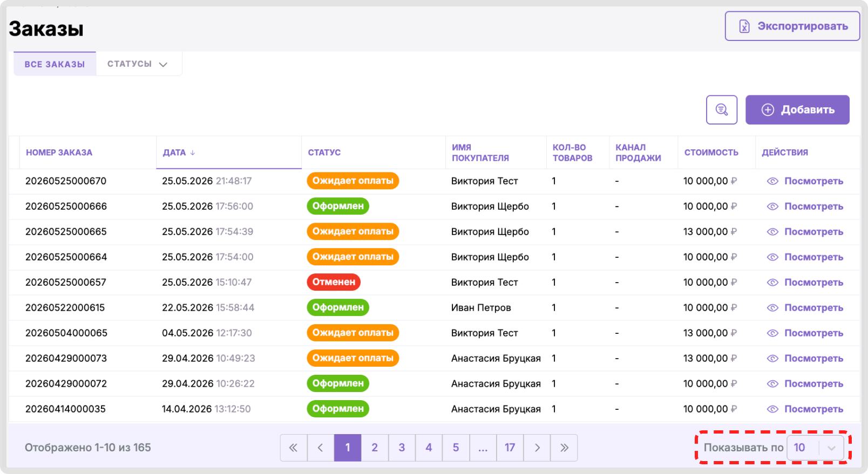The width and height of the screenshot is (868, 474).
Task: Go to next page arrow
Action: [x=537, y=448]
